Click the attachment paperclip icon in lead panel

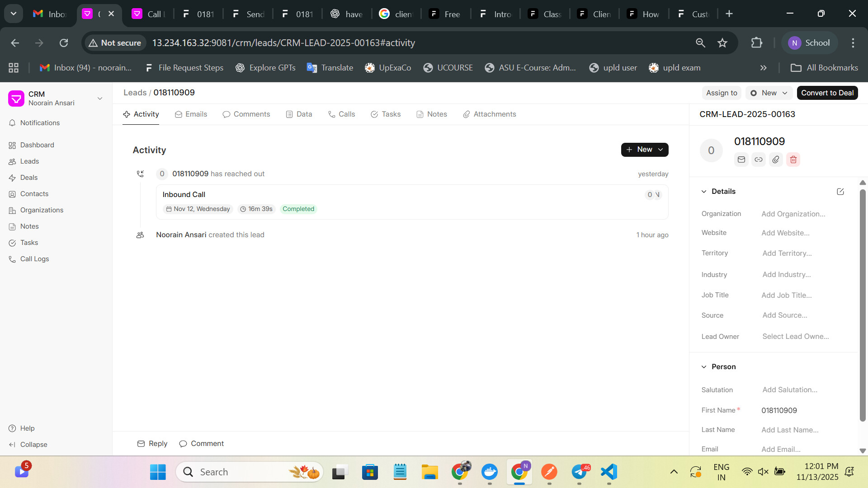tap(776, 160)
